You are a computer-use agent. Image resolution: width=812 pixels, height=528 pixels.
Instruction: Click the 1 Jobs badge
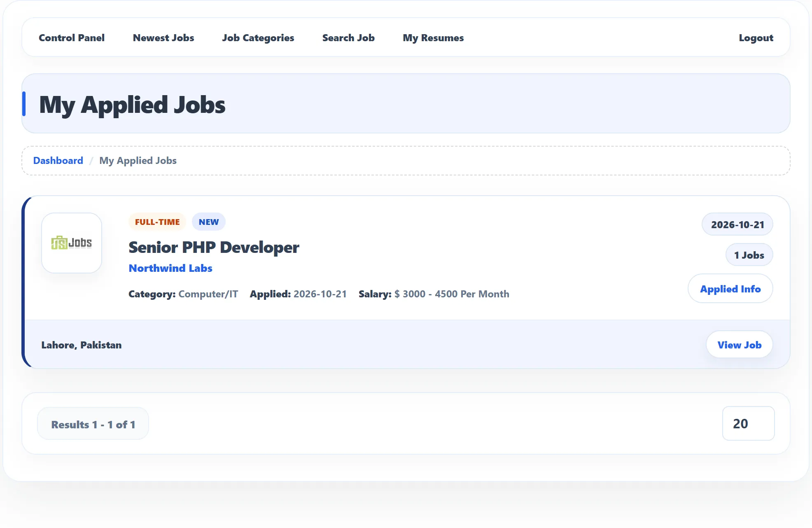pyautogui.click(x=749, y=255)
